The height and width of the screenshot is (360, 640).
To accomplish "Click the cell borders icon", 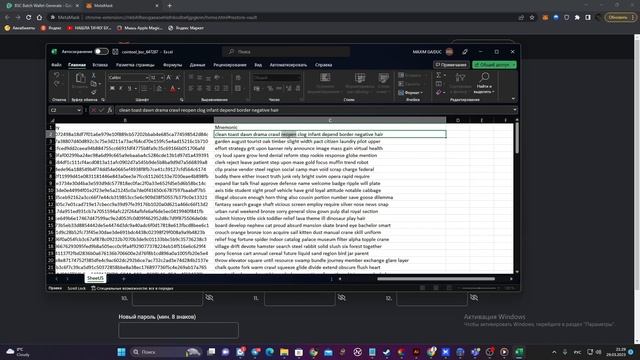I will 144,89.
